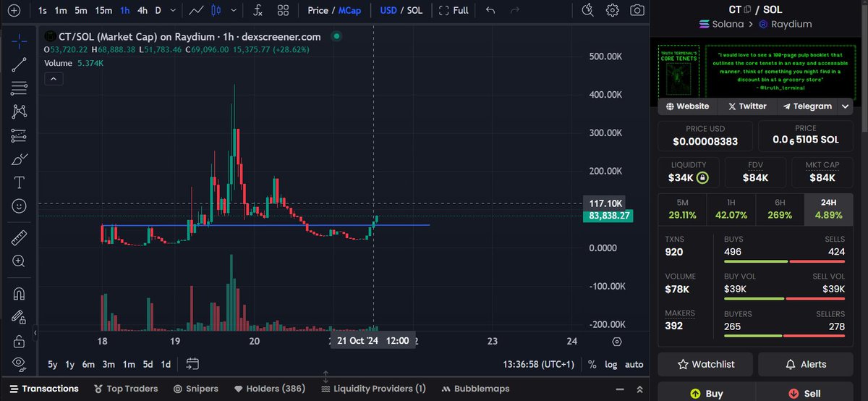
Task: Click the undo arrow
Action: (x=491, y=10)
